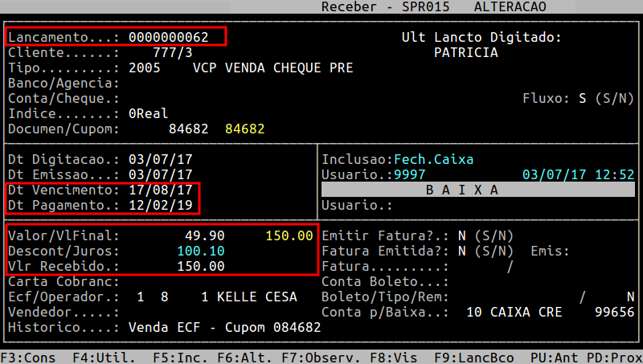Select the Descont/Juros value 100.10

(x=201, y=251)
